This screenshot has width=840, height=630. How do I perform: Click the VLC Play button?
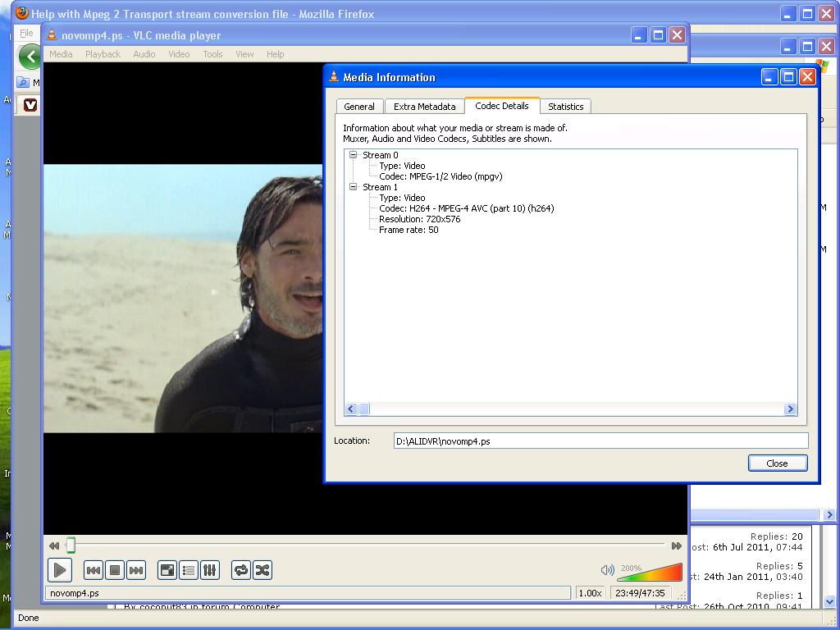[x=59, y=569]
